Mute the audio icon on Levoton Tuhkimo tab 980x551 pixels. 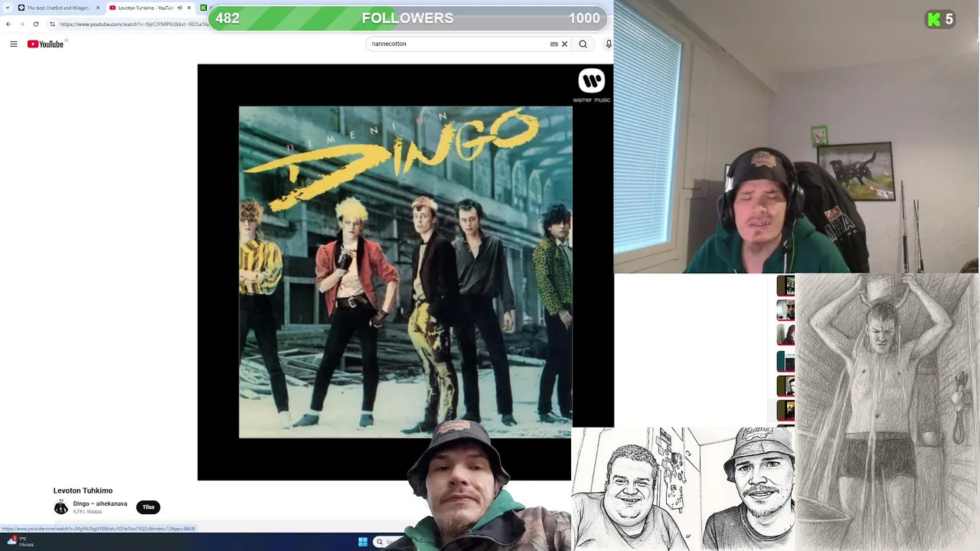coord(180,8)
